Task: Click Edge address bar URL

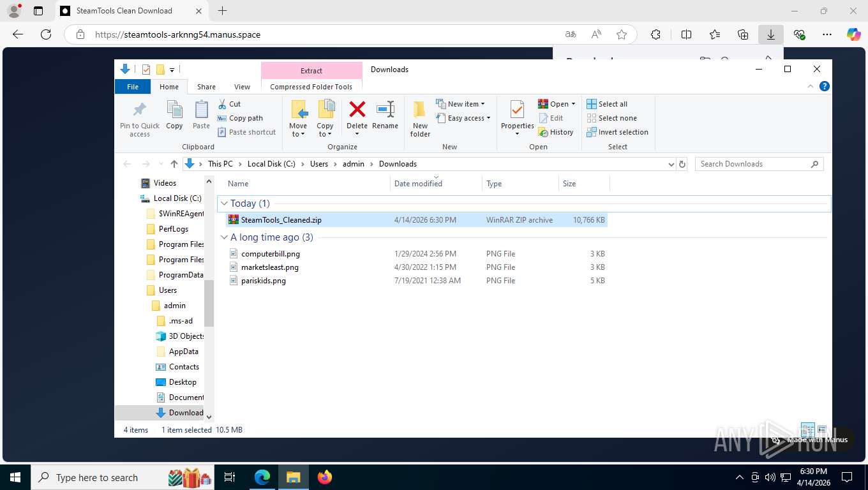Action: [177, 34]
